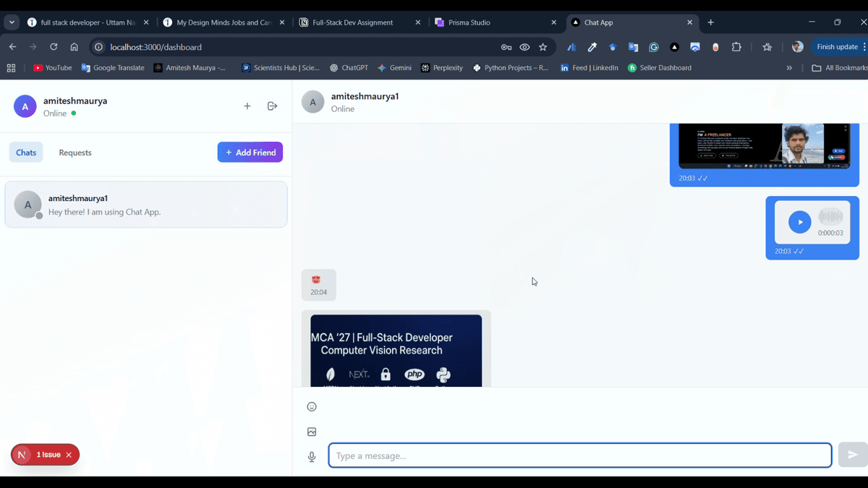Image resolution: width=868 pixels, height=488 pixels.
Task: Click the send message icon
Action: (852, 455)
